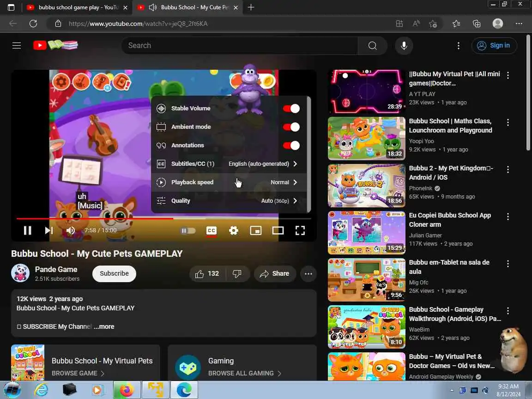Open Pande Game channel avatar
This screenshot has height=399, width=532.
[20, 273]
